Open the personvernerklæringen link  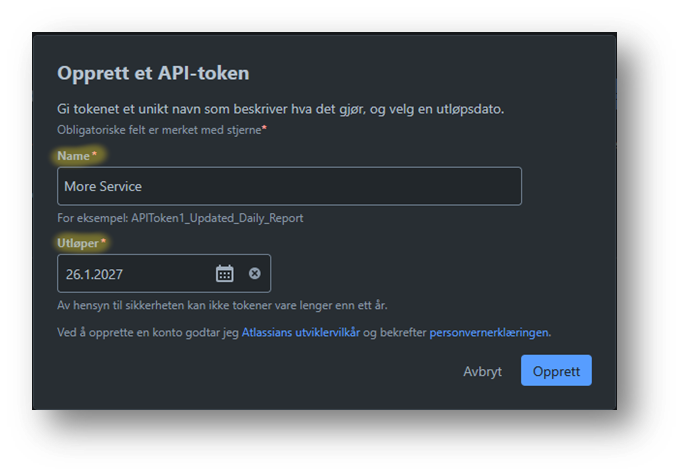tap(489, 332)
